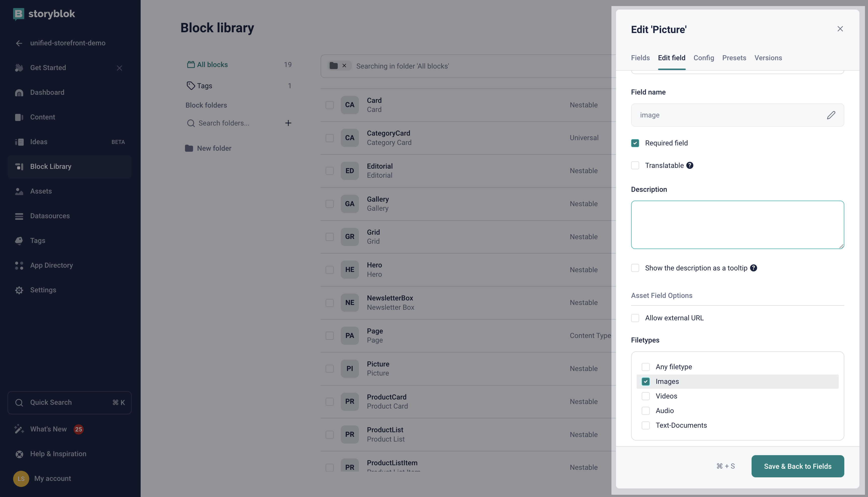Check the Audio filetype
Viewport: 868px width, 497px height.
click(x=645, y=411)
